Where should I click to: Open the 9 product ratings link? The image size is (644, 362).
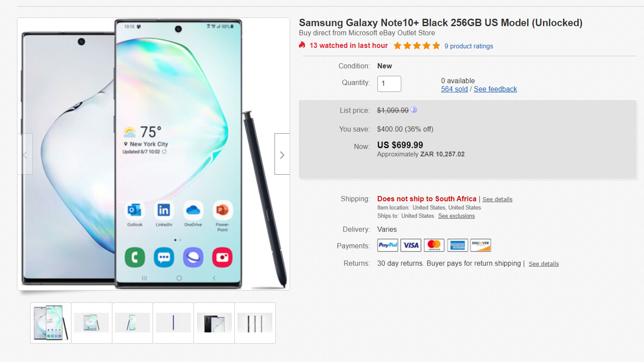[x=469, y=46]
